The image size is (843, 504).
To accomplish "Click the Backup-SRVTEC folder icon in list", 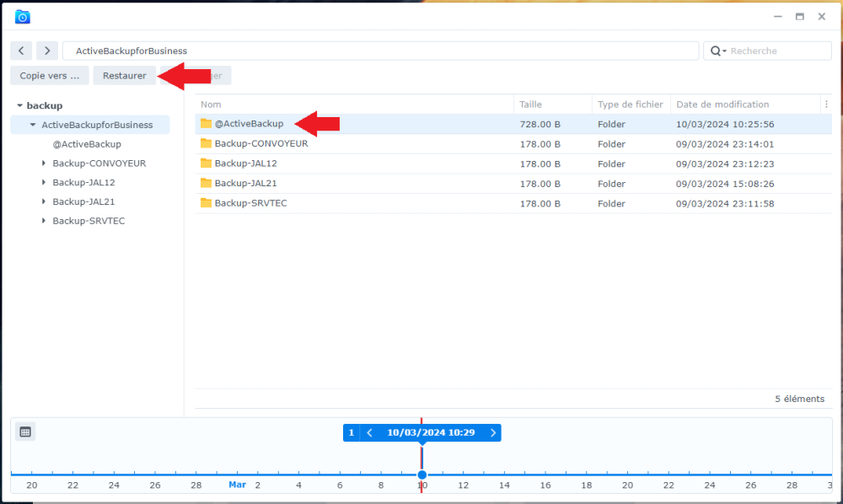I will (x=206, y=203).
